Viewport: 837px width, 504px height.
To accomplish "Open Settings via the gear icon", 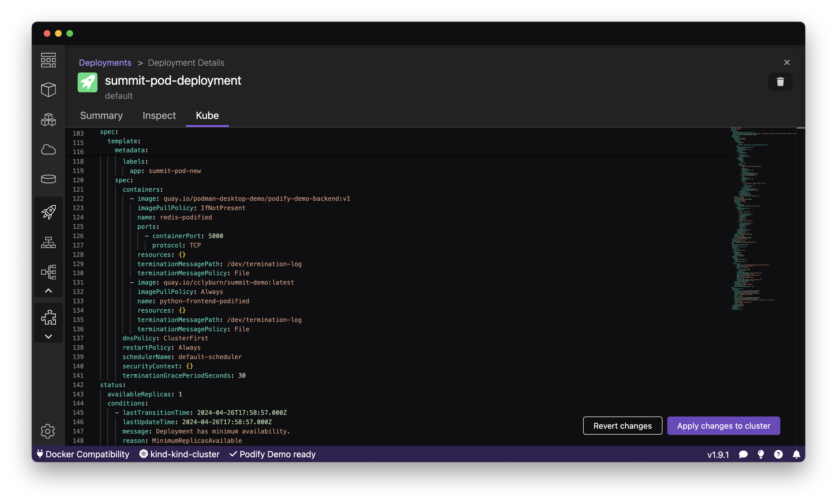I will coord(48,431).
